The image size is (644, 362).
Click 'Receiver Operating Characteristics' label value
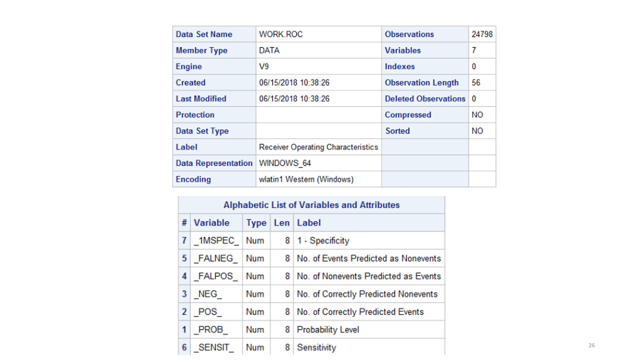[318, 147]
